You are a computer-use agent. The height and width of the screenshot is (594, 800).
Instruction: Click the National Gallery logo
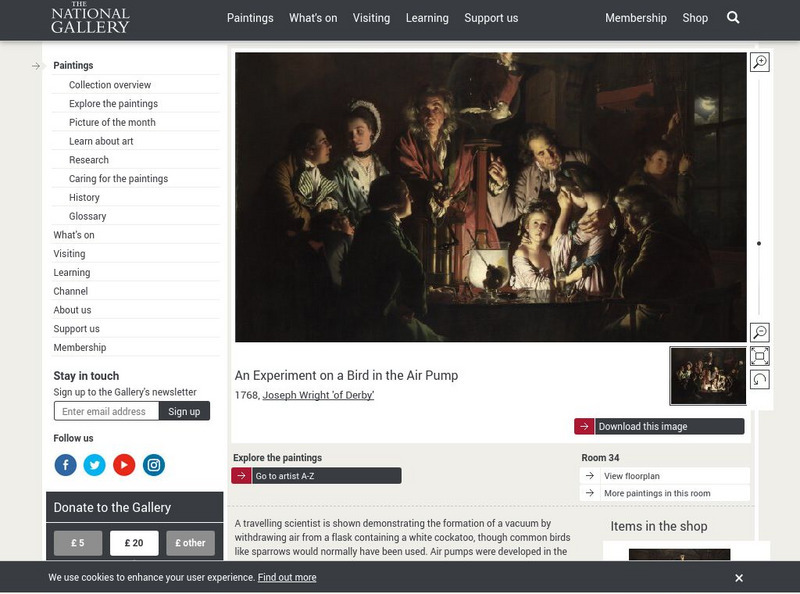click(90, 18)
